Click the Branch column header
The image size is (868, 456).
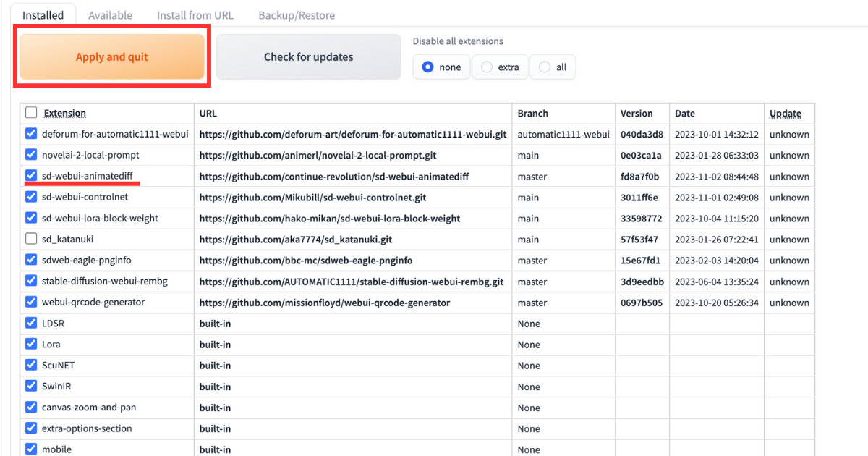[x=533, y=114]
